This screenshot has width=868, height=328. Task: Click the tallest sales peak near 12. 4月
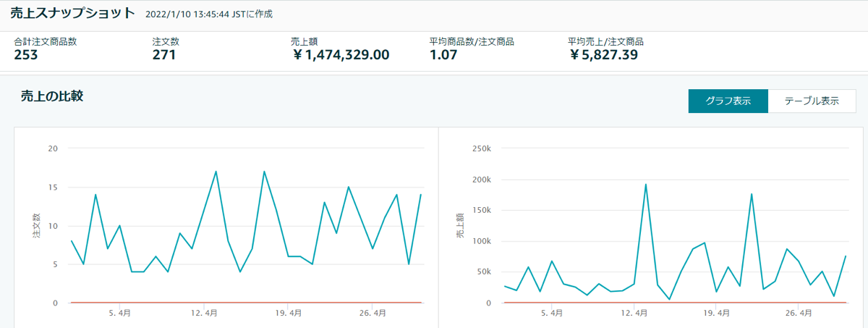coord(645,185)
